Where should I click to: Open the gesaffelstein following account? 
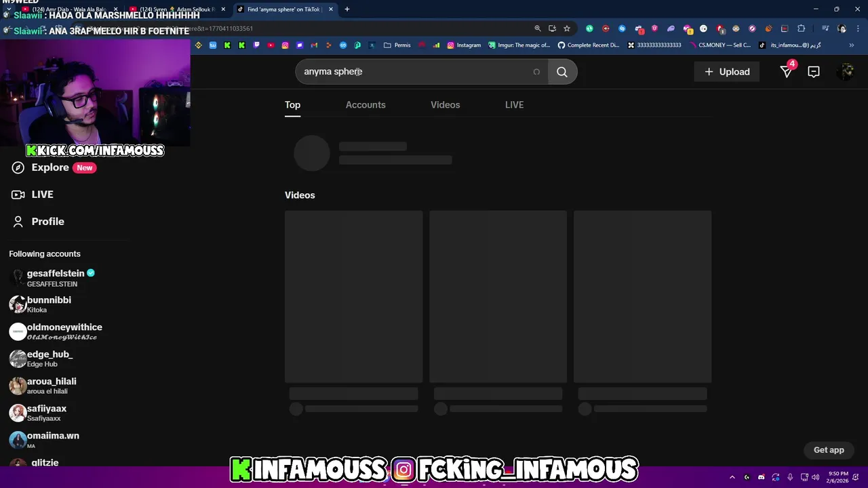pyautogui.click(x=52, y=278)
